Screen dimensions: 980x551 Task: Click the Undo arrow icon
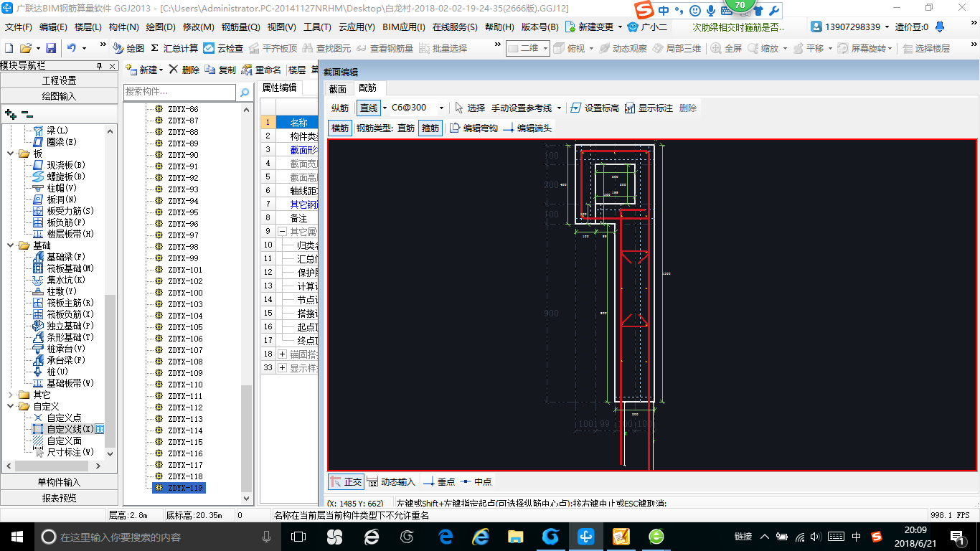[x=72, y=48]
